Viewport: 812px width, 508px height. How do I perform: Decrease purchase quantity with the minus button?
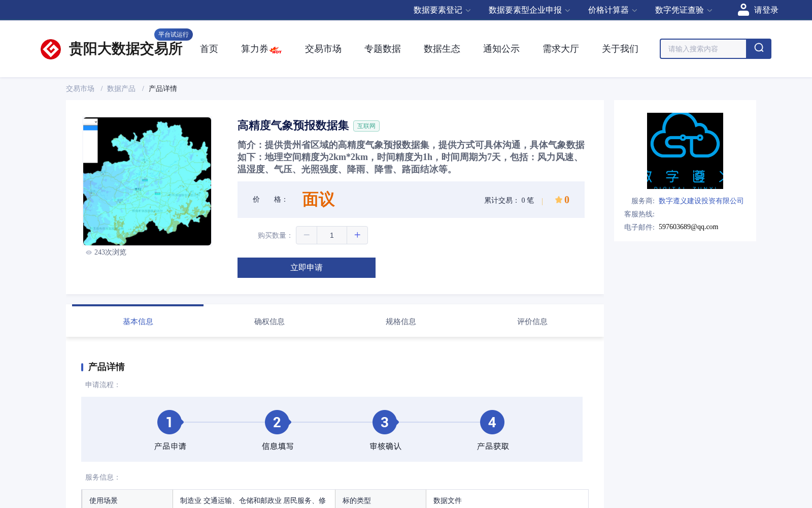tap(307, 235)
